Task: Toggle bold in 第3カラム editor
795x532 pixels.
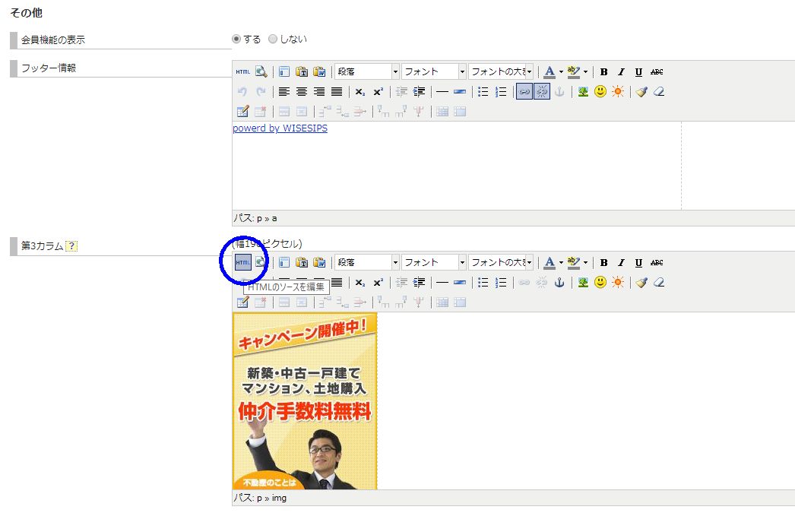Action: point(604,263)
